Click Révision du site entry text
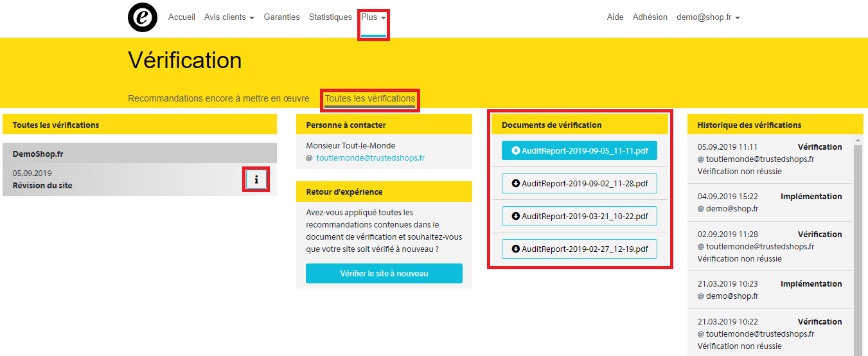Viewport: 868px width, 356px height. pyautogui.click(x=42, y=186)
